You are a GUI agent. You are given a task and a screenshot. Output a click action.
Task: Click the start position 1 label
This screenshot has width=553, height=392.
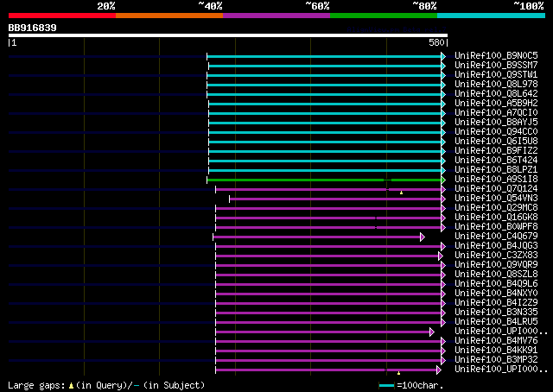(14, 42)
